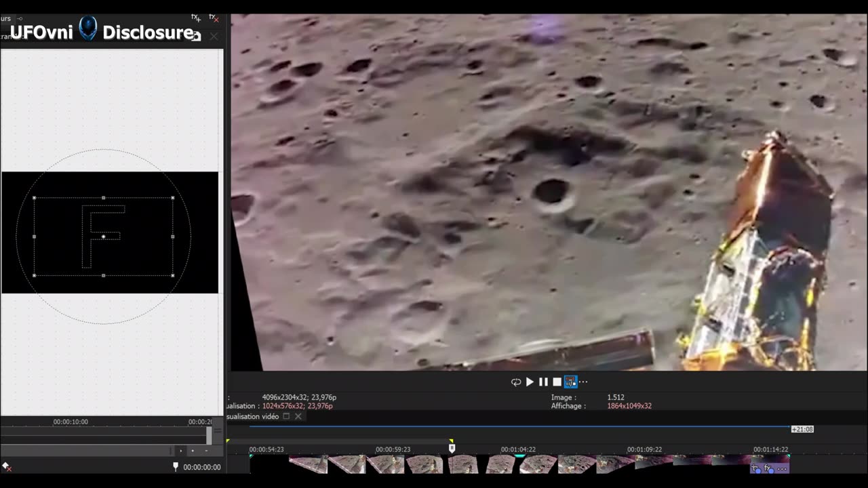Click the zoom in dot on keyframe timeline

(x=193, y=451)
